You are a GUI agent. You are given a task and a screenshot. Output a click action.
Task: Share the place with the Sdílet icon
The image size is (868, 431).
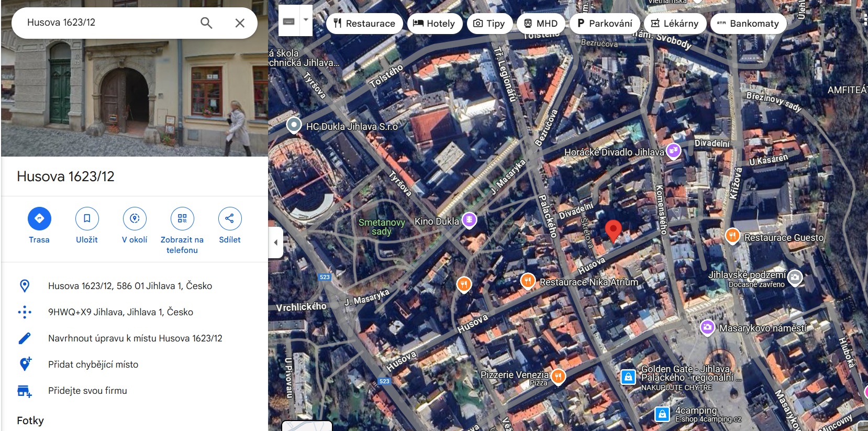pos(230,218)
